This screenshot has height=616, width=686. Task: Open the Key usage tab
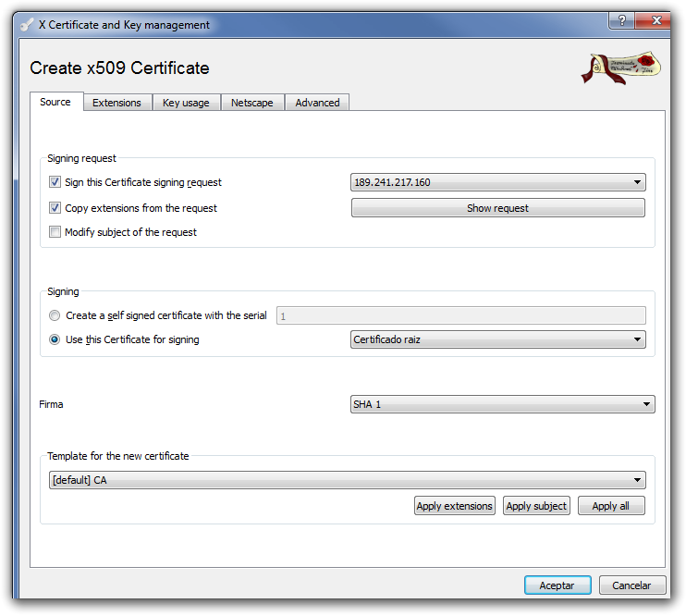click(x=186, y=103)
